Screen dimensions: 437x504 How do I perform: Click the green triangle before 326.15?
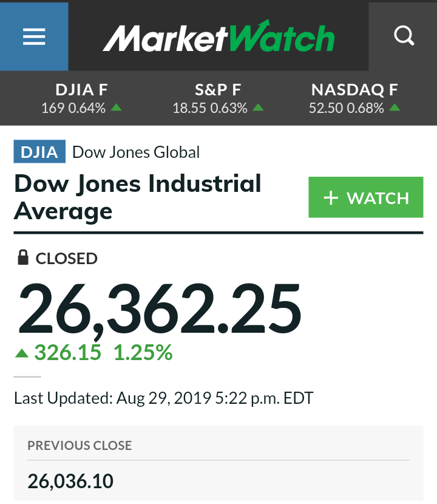(x=22, y=353)
